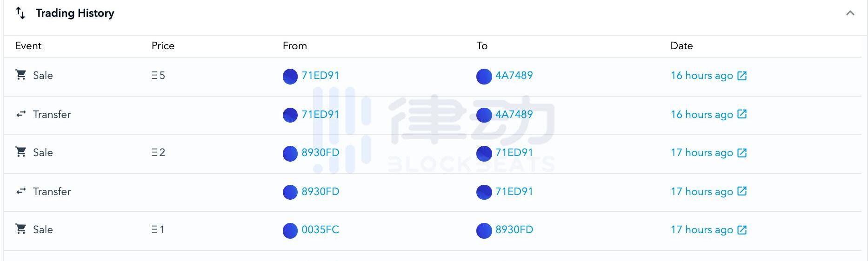Open external link icon for Ξ5 sale
This screenshot has width=868, height=261.
(x=742, y=76)
